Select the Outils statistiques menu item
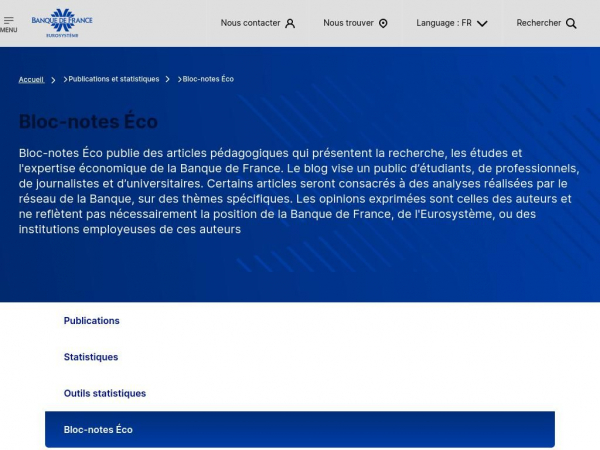The image size is (600, 450). pos(105,393)
